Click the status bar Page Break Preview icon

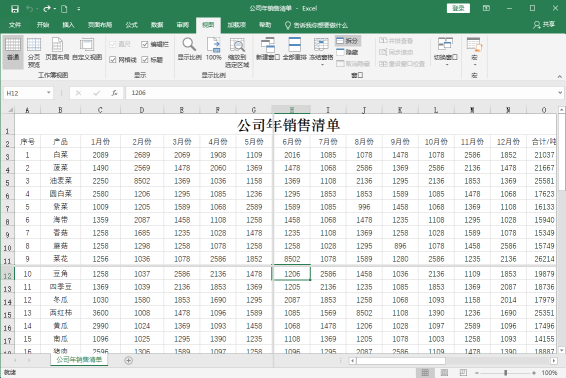tap(463, 372)
